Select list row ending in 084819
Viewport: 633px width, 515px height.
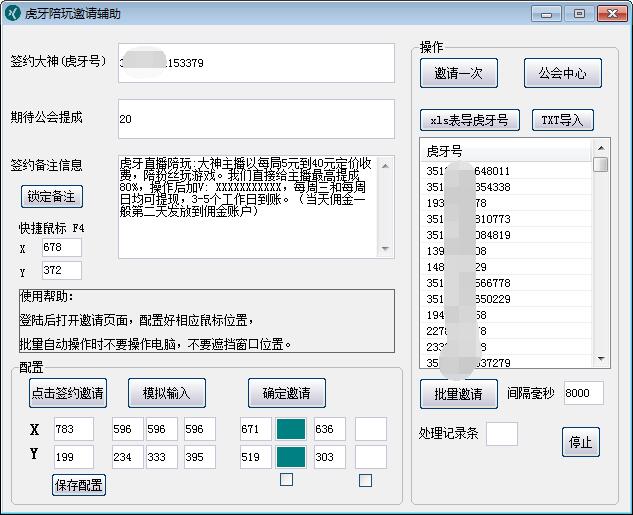click(x=507, y=235)
